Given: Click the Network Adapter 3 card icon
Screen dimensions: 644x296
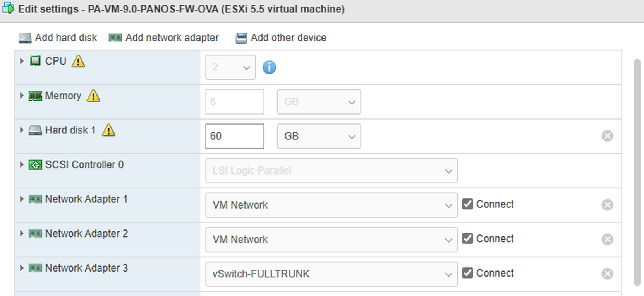Looking at the screenshot, I should (x=35, y=268).
